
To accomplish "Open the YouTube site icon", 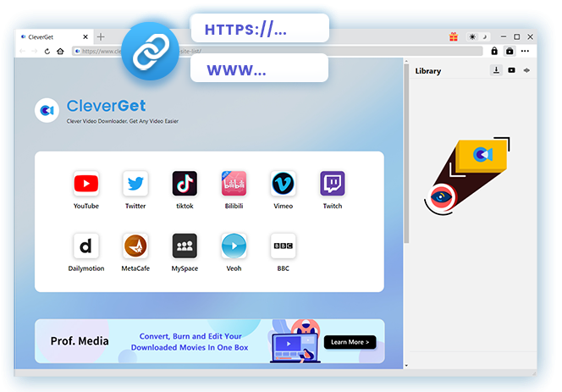I will [x=86, y=184].
